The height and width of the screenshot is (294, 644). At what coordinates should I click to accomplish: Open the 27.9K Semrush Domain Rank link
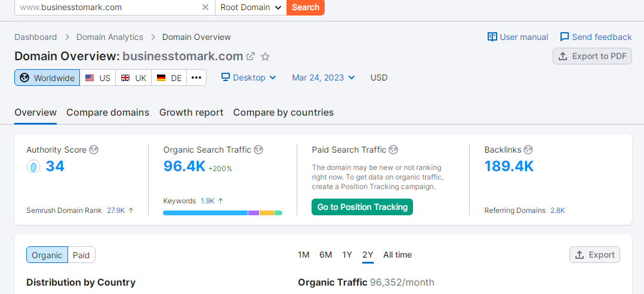(x=116, y=211)
